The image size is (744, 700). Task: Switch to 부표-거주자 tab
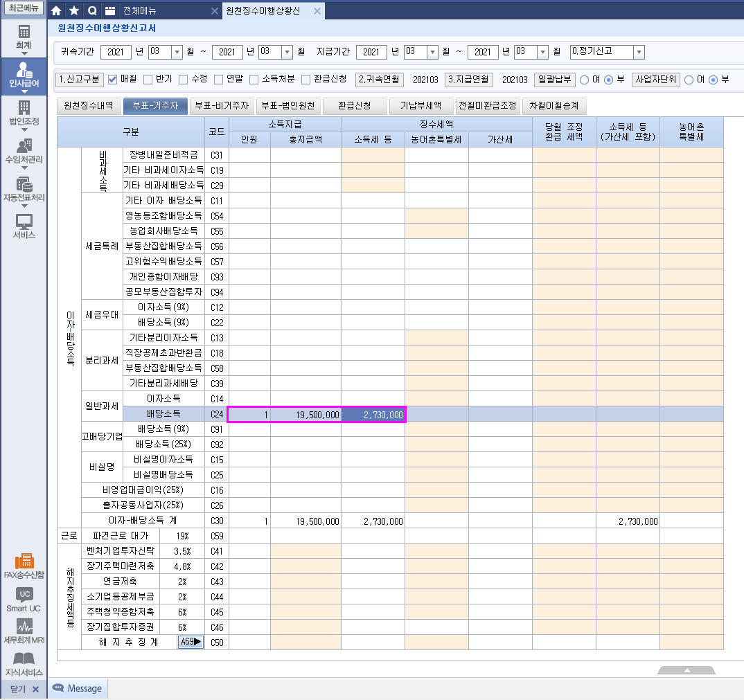click(x=155, y=106)
